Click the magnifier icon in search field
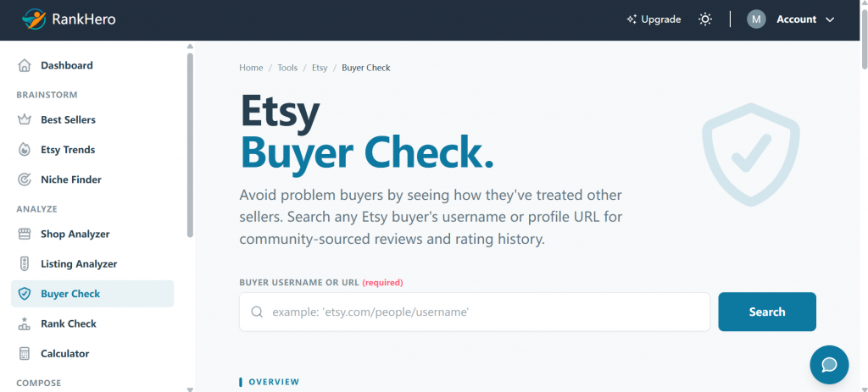Image resolution: width=868 pixels, height=392 pixels. pos(257,312)
